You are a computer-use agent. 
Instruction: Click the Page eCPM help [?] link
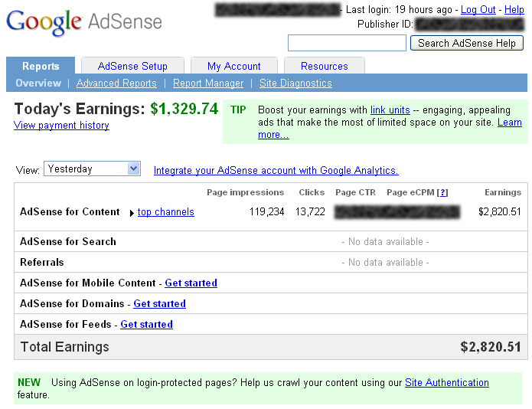[x=442, y=192]
